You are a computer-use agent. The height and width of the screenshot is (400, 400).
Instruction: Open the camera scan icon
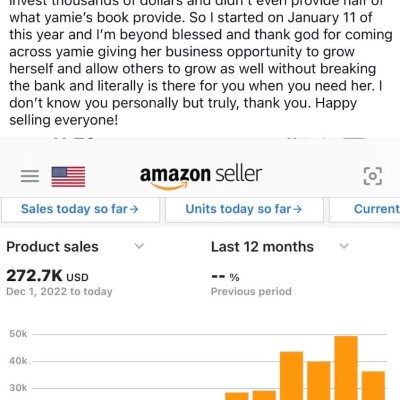(372, 176)
